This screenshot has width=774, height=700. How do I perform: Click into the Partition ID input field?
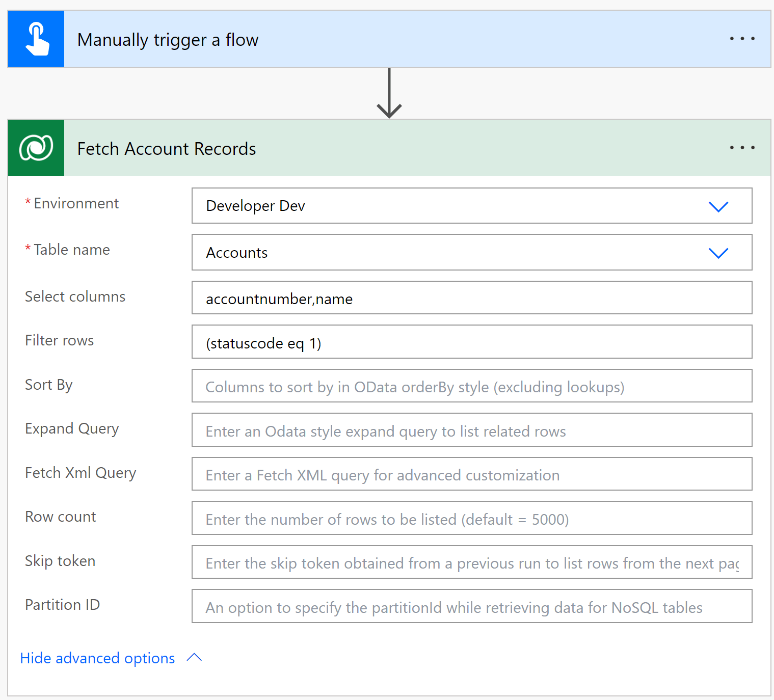coord(472,606)
